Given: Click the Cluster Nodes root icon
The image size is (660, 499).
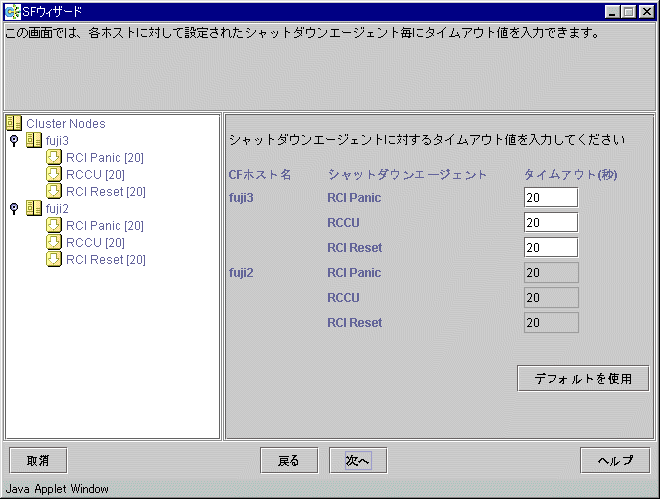Looking at the screenshot, I should coord(14,123).
